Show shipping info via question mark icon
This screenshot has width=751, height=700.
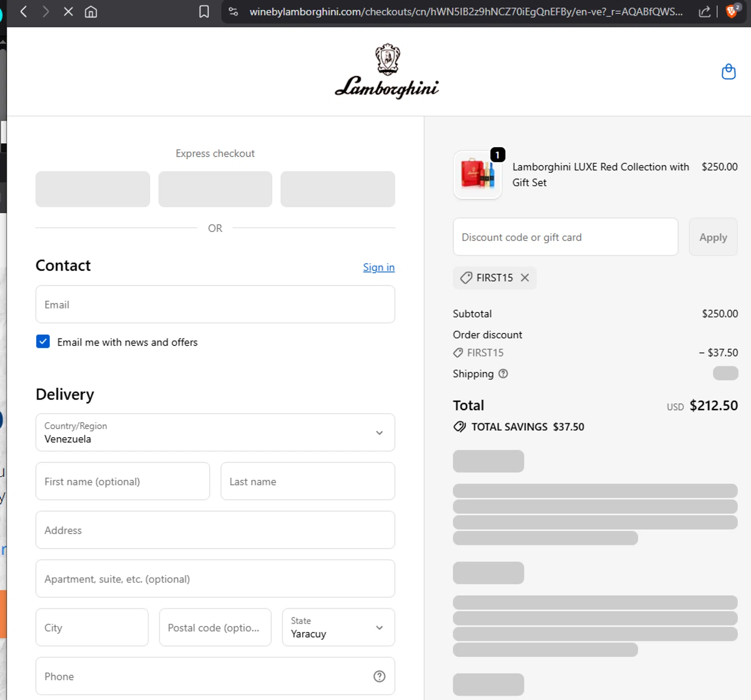point(503,374)
